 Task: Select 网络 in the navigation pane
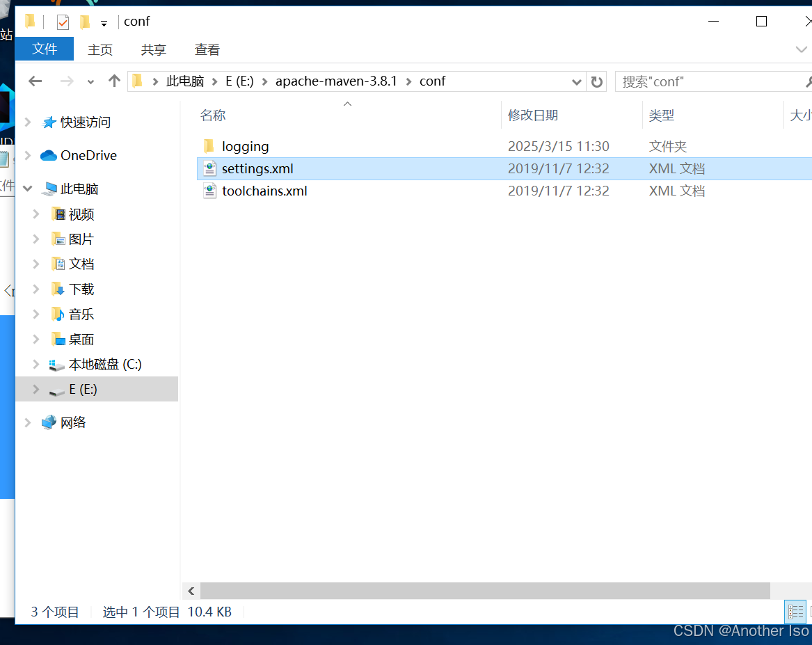point(73,422)
